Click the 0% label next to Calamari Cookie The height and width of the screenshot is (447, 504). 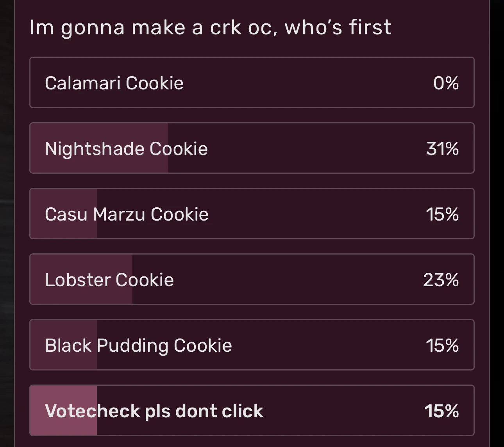click(x=446, y=83)
